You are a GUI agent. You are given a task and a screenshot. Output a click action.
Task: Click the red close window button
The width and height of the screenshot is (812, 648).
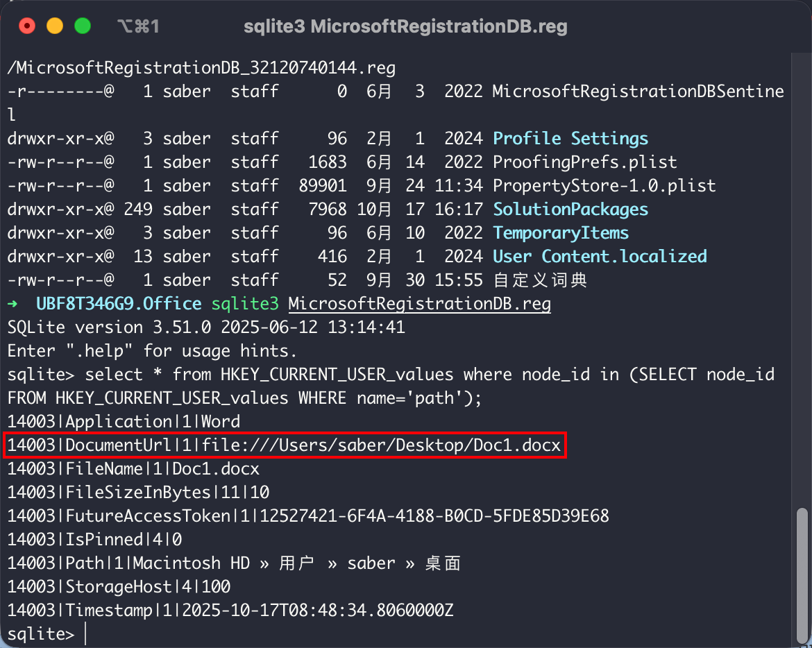tap(27, 26)
